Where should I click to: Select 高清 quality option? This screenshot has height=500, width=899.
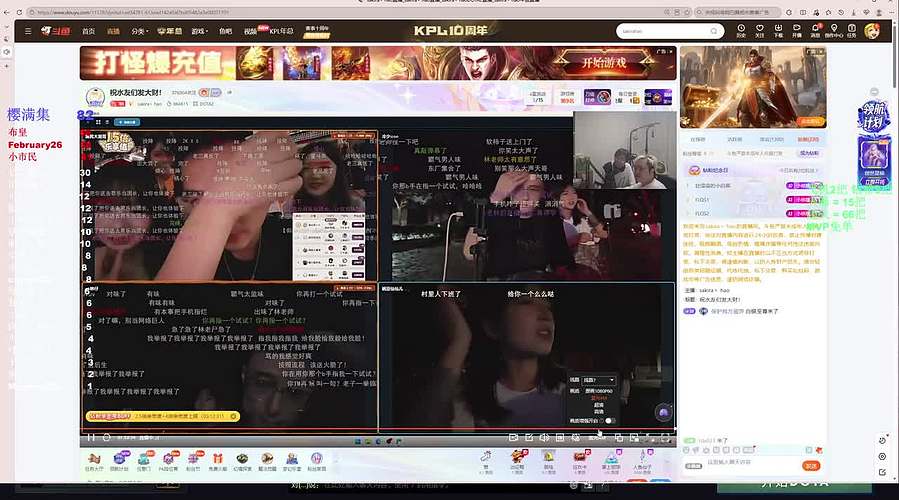coord(599,412)
